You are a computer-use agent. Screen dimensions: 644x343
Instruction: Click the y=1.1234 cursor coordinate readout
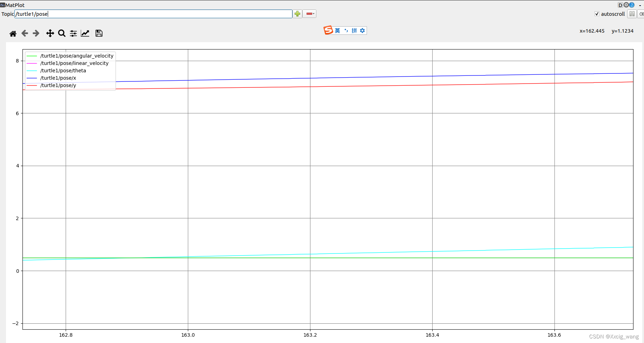tap(623, 31)
